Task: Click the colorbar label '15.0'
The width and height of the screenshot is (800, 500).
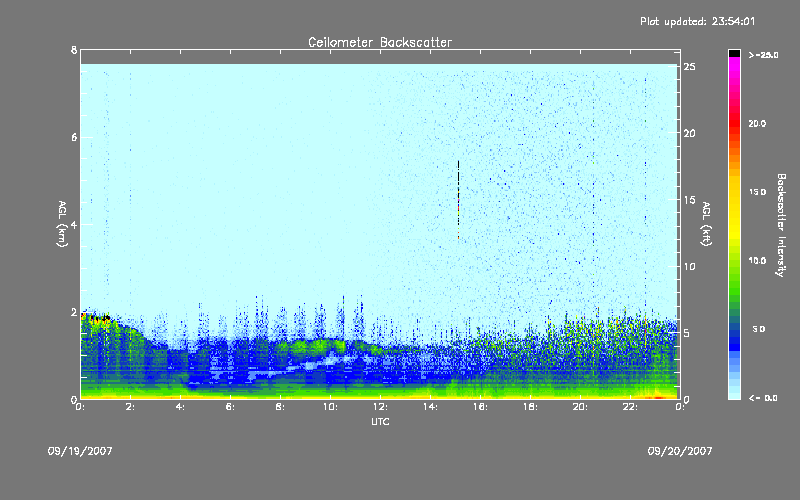Action: tap(757, 192)
